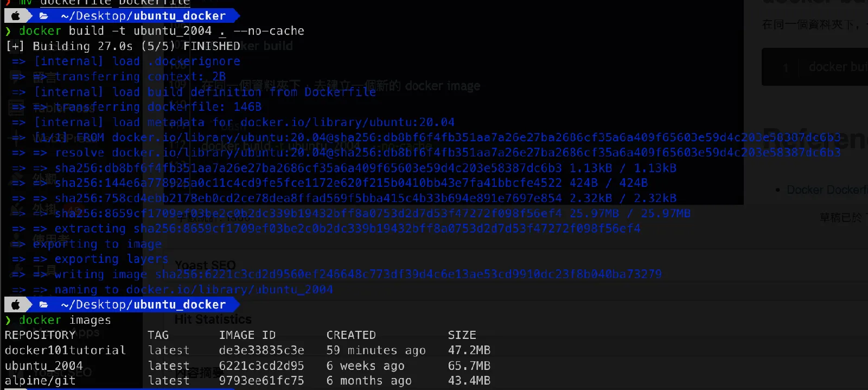
Task: Click the folder icon above docker images command
Action: (43, 305)
